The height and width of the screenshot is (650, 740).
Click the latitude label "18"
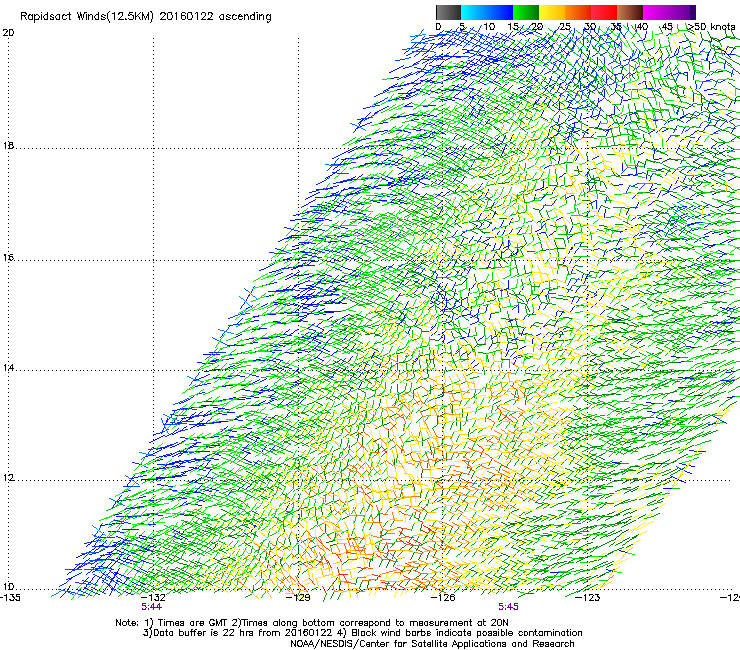(x=8, y=146)
